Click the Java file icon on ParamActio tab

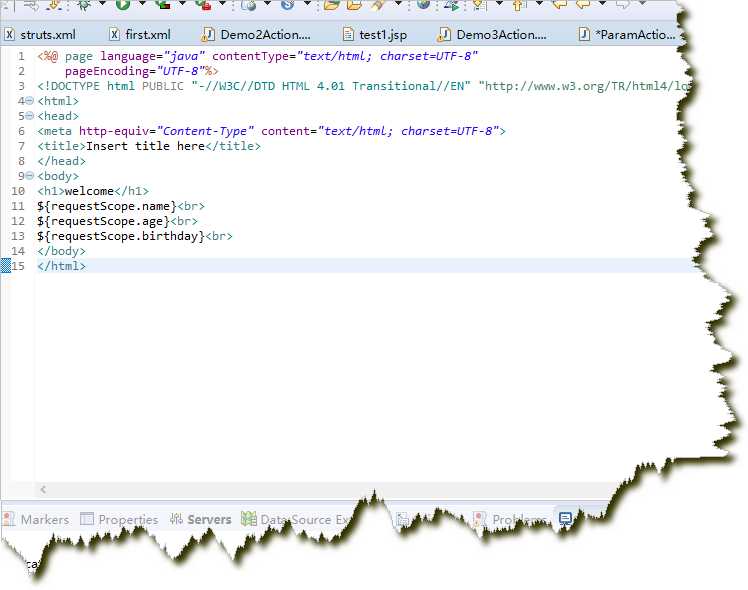[584, 34]
